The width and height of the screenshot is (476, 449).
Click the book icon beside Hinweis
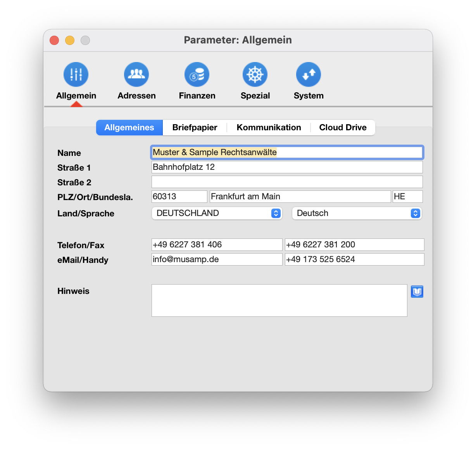coord(417,292)
